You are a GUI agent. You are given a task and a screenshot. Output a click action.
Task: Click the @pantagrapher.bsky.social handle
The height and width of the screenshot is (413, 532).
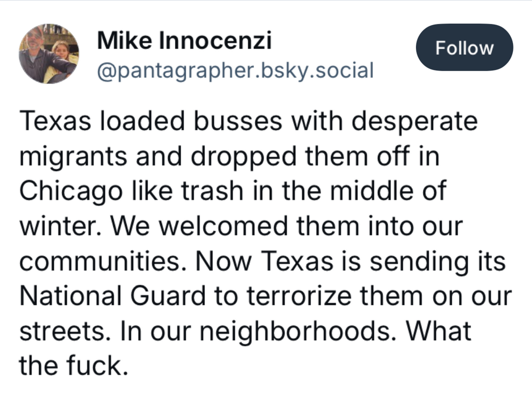[x=235, y=70]
